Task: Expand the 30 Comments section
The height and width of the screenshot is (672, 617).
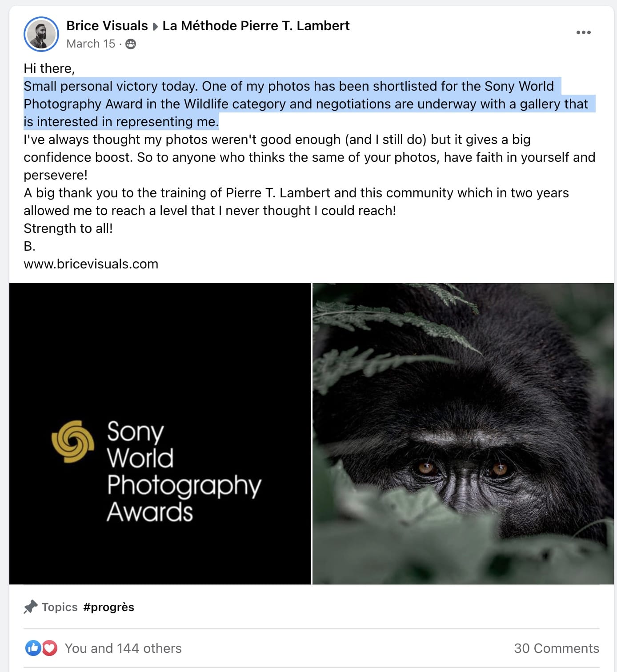Action: [x=556, y=648]
